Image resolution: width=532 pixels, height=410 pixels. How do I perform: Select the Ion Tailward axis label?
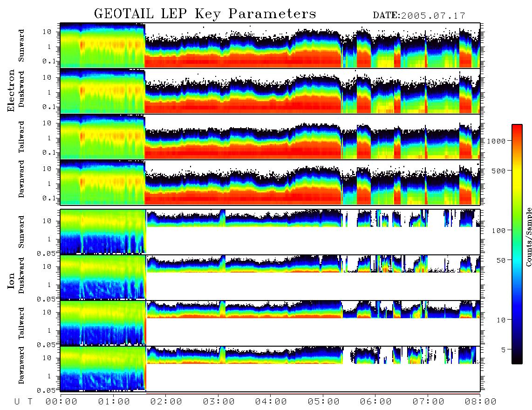21,323
